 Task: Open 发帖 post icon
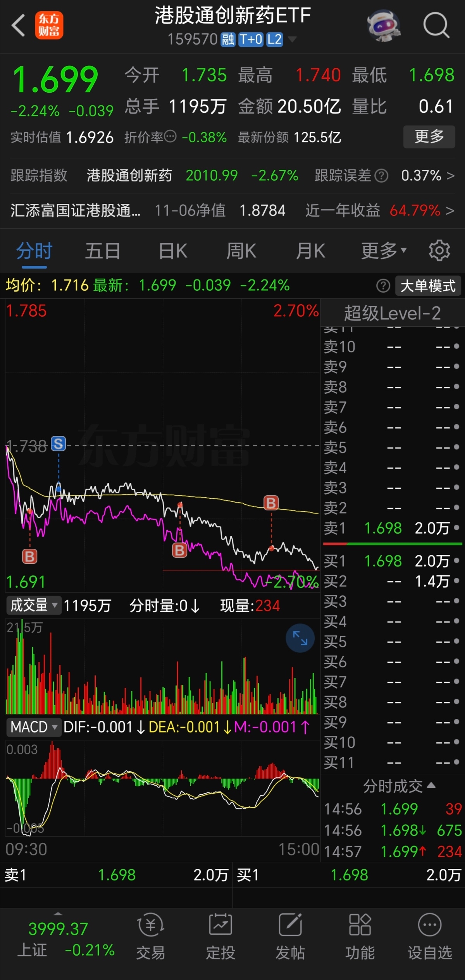click(x=290, y=936)
